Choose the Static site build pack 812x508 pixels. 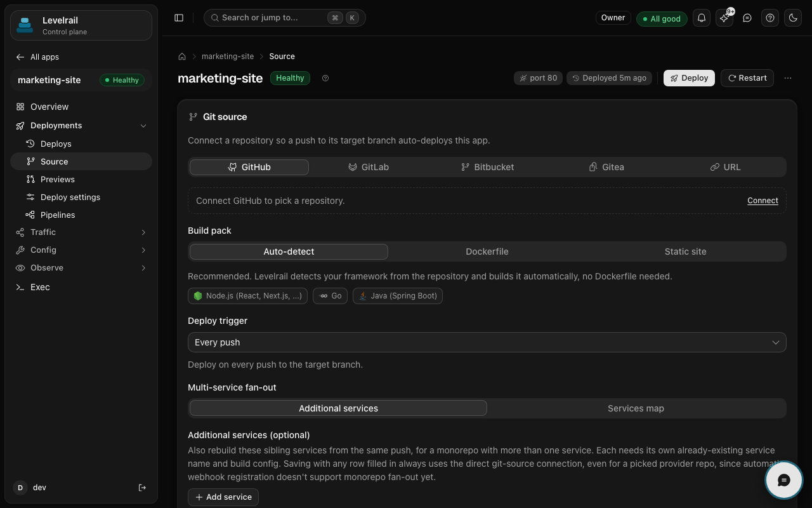click(x=685, y=251)
